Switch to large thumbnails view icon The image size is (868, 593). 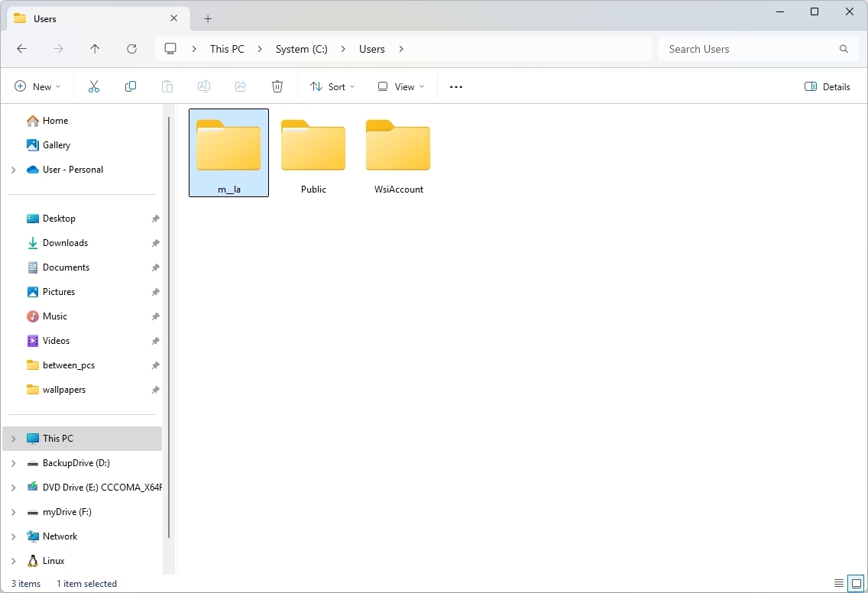pos(857,583)
